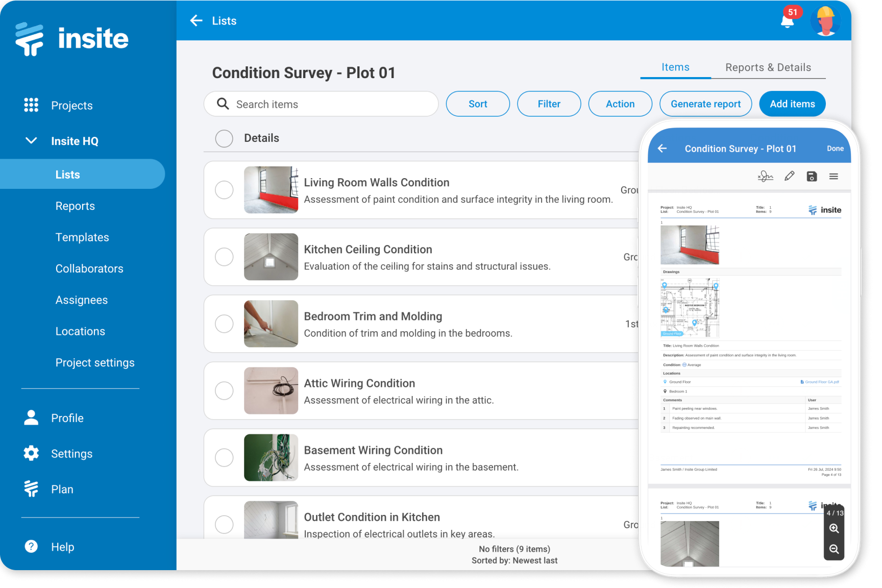Screen dimensions: 882x588
Task: Select the signature tool in the phone preview
Action: pos(765,176)
